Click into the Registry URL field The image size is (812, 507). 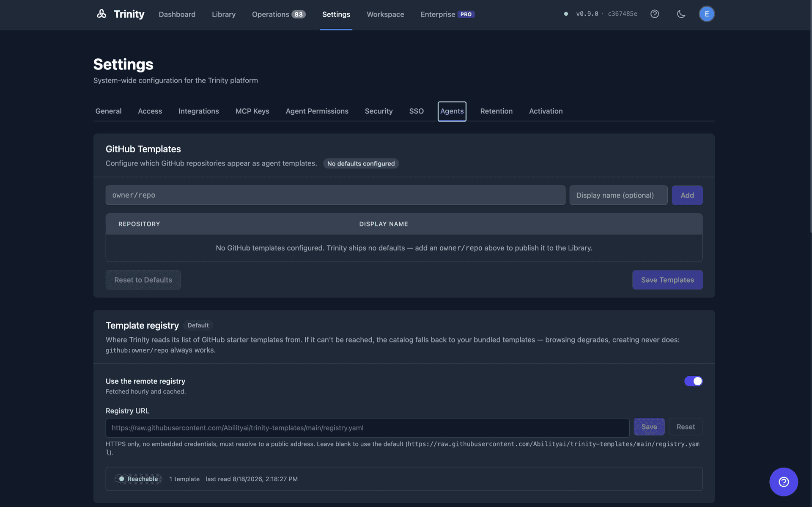point(368,428)
